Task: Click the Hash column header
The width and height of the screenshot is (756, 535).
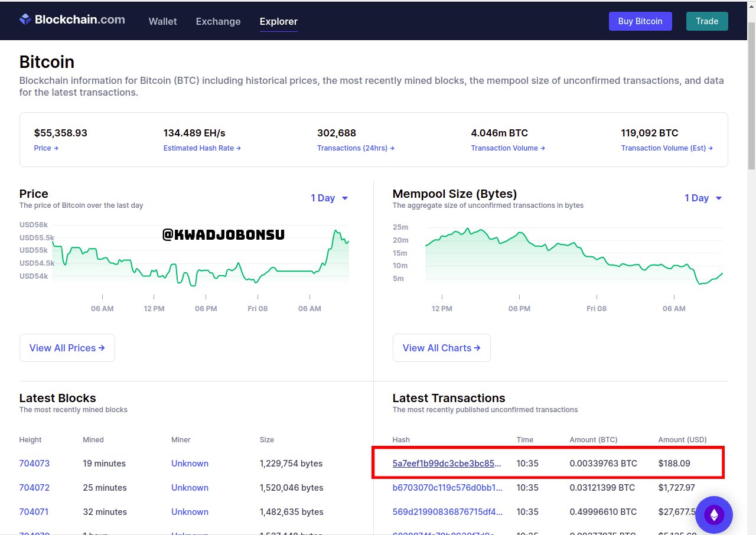Action: click(x=401, y=440)
